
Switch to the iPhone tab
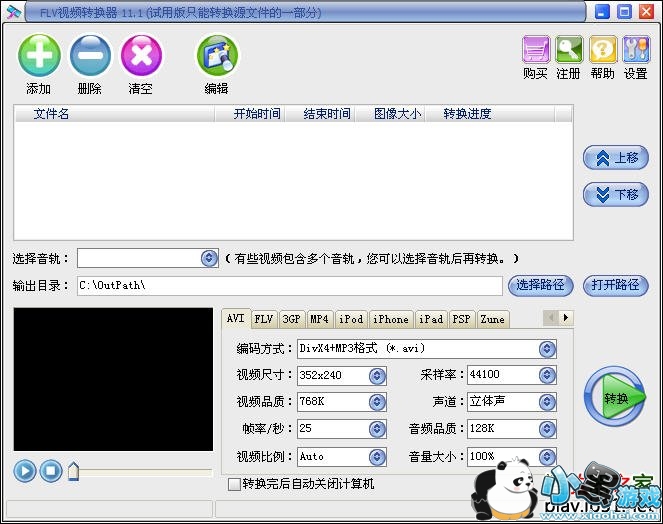(391, 319)
